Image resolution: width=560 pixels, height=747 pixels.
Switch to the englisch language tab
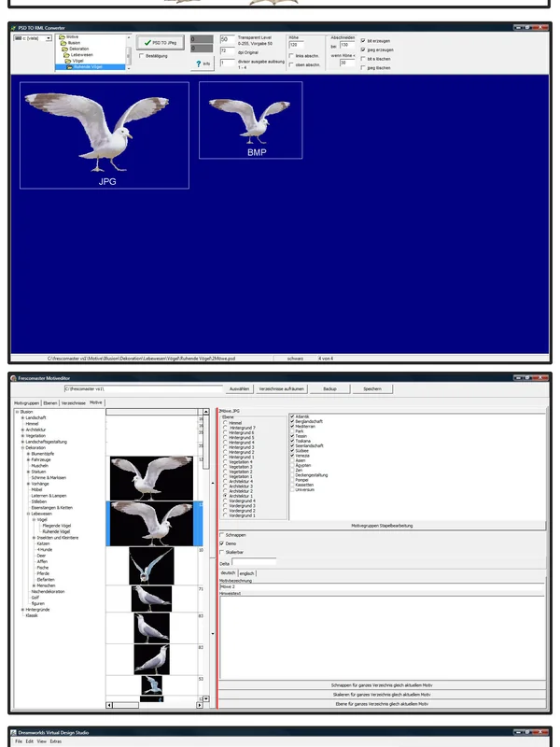click(246, 573)
